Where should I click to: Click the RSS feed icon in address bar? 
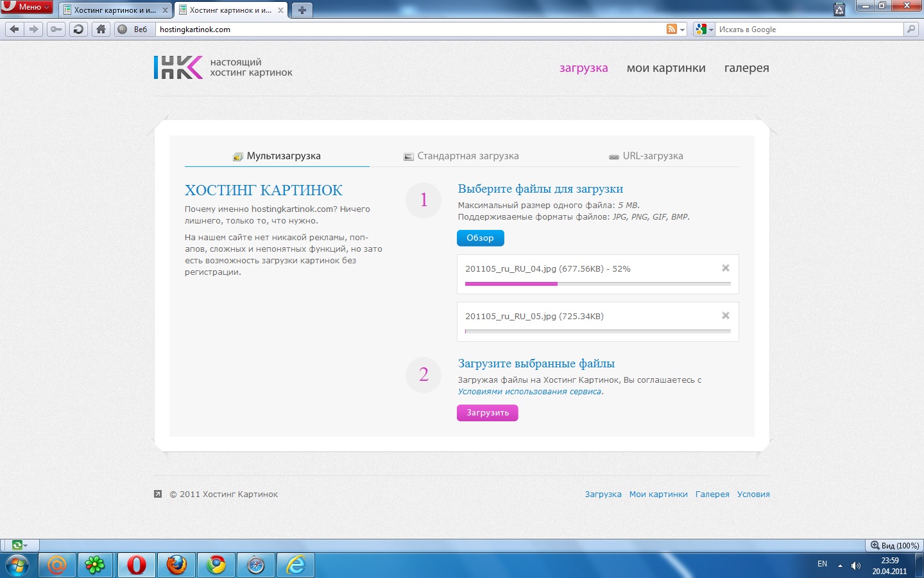[672, 29]
